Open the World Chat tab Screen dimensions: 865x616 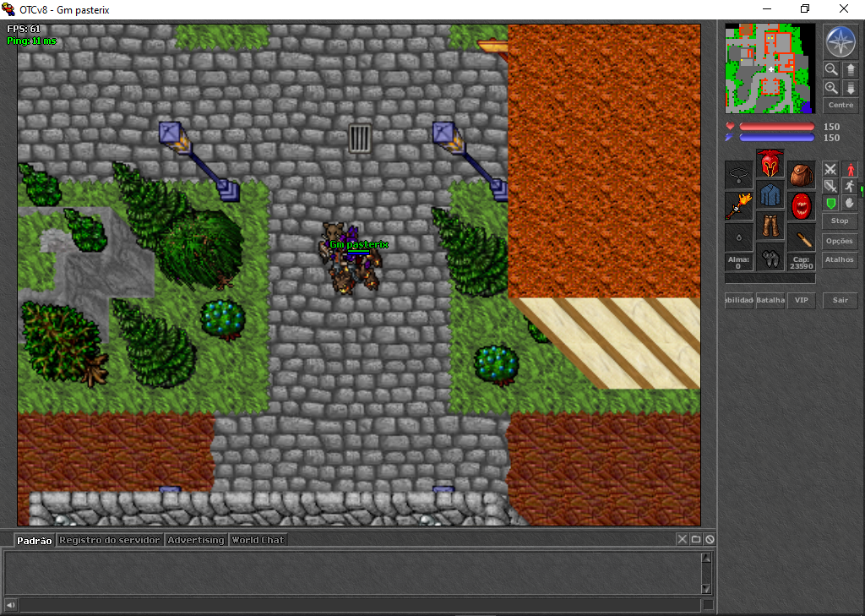click(x=258, y=541)
